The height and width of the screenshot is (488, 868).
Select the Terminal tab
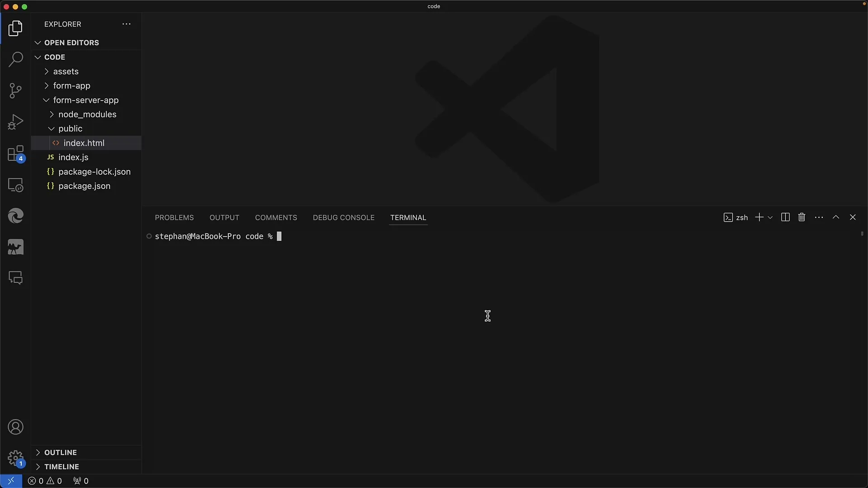tap(408, 217)
